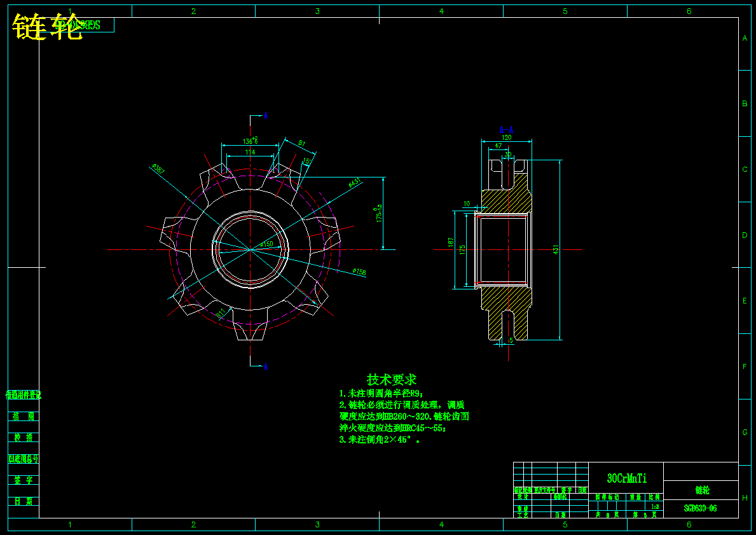
Task: Select the mirrored drawing number box at top-left
Action: pyautogui.click(x=77, y=25)
